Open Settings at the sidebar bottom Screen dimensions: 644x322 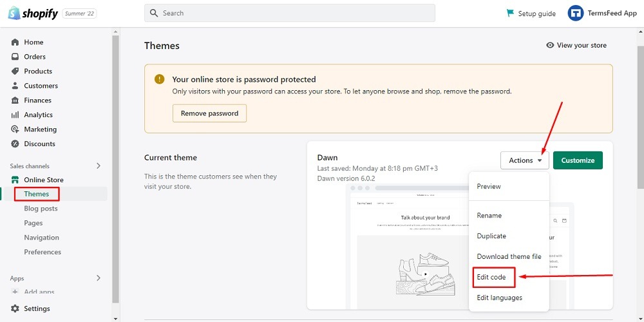(37, 308)
